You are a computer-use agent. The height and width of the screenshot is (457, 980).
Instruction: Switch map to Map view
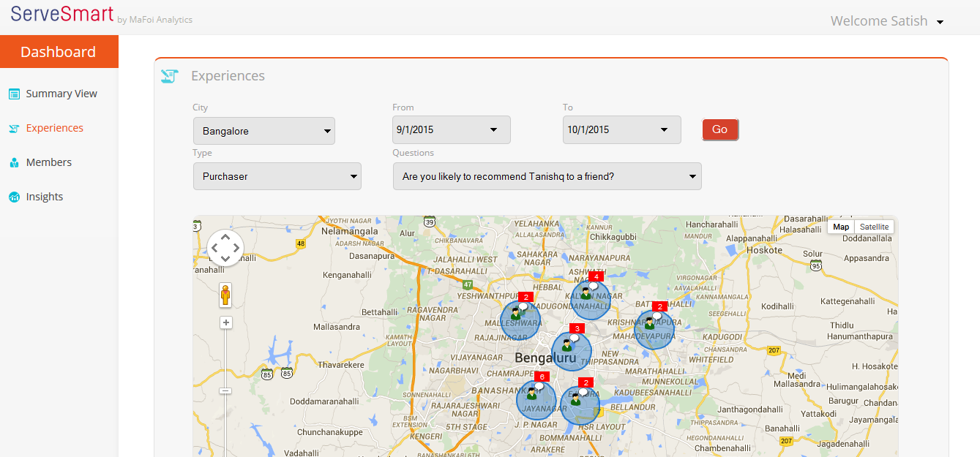coord(841,227)
